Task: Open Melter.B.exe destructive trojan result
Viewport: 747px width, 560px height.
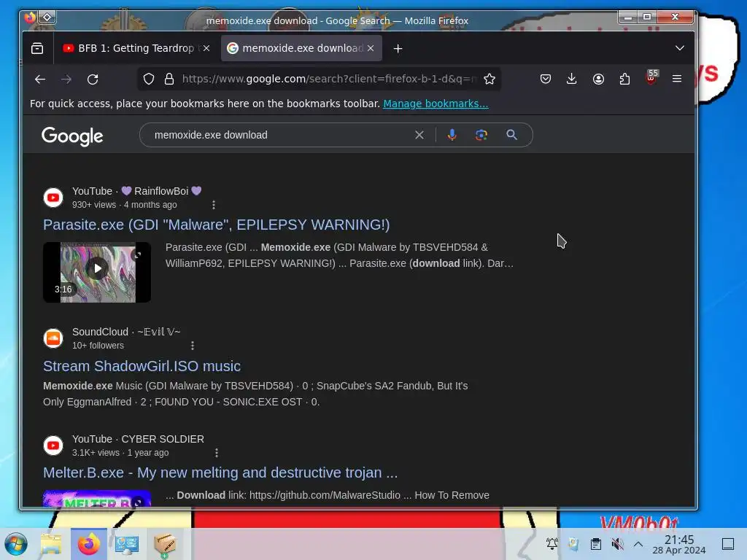Action: pyautogui.click(x=220, y=472)
